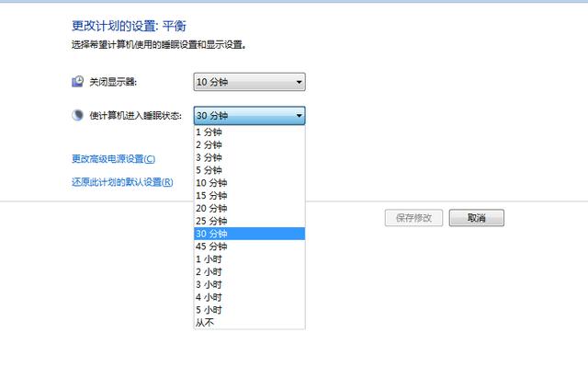Viewport: 588px width, 367px height.
Task: Select the 20 分钟 option
Action: coord(249,208)
